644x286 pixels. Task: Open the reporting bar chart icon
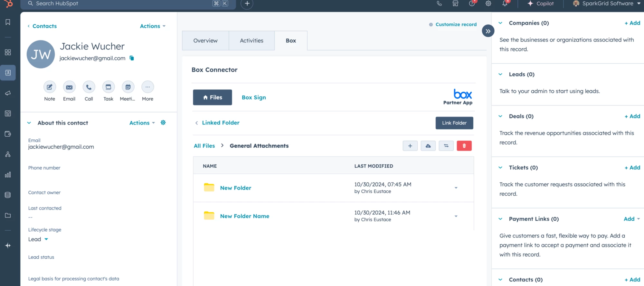8,175
